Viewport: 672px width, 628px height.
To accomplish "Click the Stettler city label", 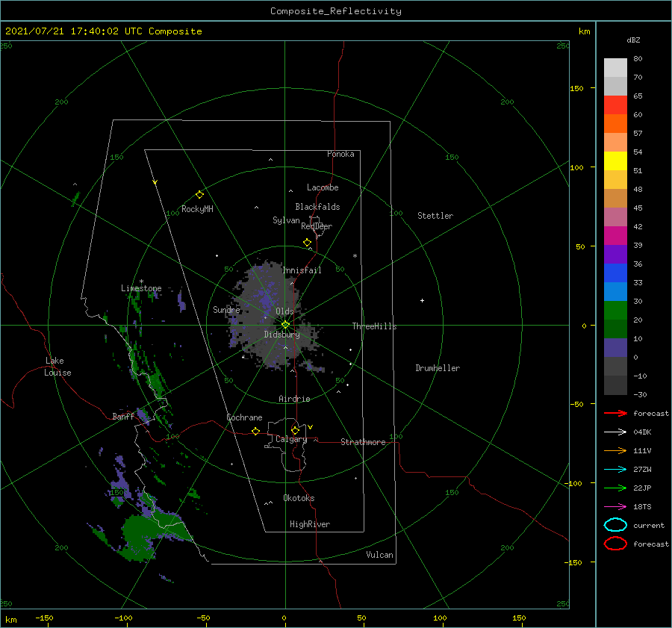I will point(435,216).
